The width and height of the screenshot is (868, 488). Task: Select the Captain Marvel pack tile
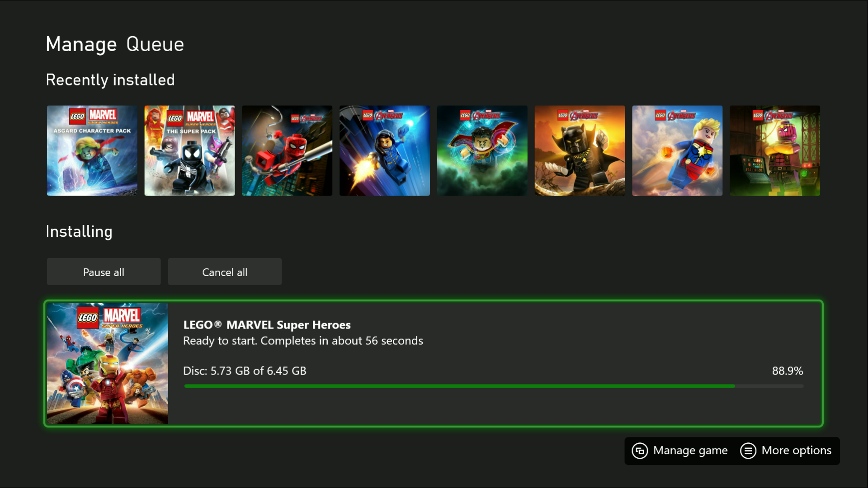coord(677,150)
